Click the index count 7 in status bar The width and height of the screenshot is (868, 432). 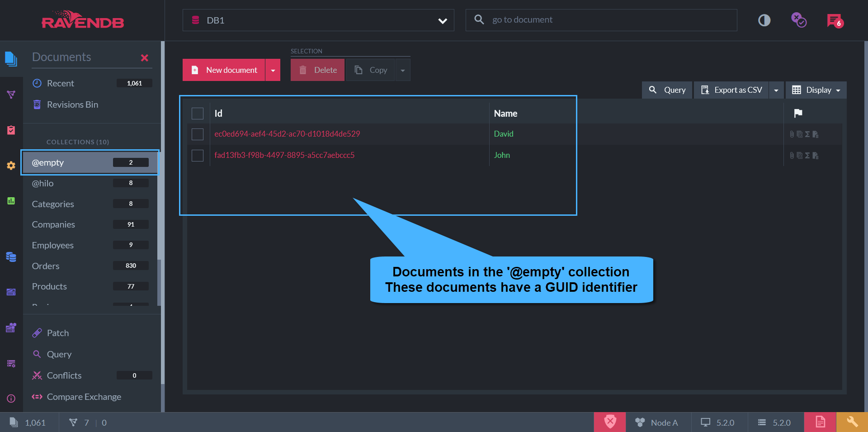[x=79, y=423]
